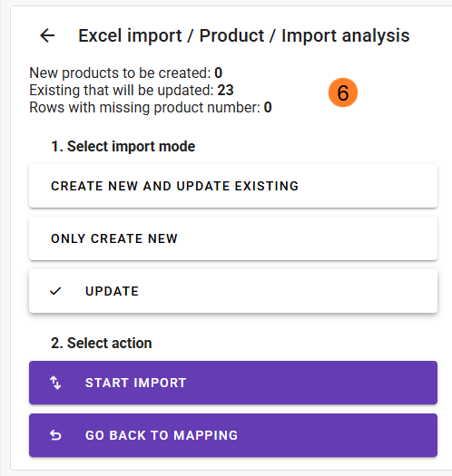
Task: Click the Excel import breadcrumb segment
Action: pyautogui.click(x=130, y=36)
